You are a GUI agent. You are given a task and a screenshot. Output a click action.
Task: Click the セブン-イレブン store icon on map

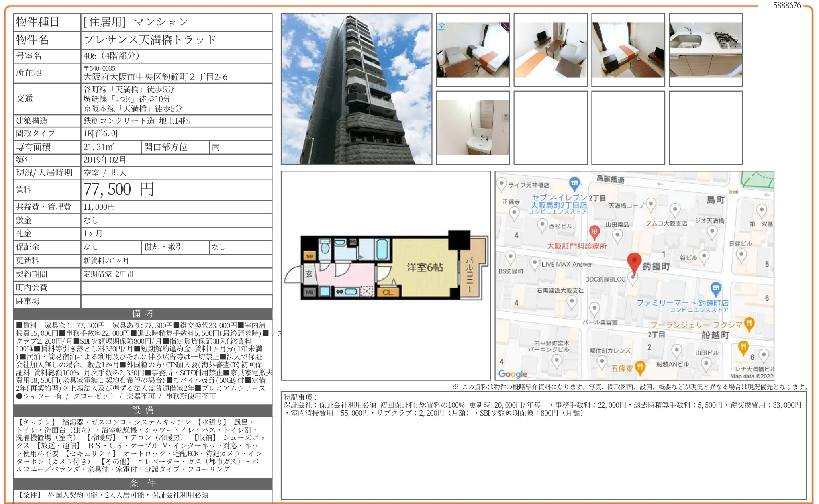point(574,184)
